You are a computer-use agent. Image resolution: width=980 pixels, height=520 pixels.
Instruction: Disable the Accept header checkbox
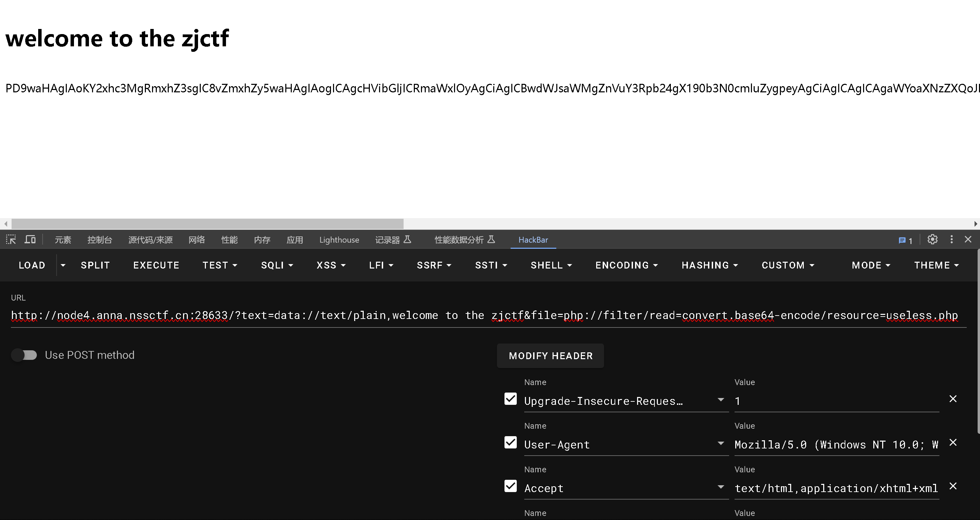pos(510,486)
